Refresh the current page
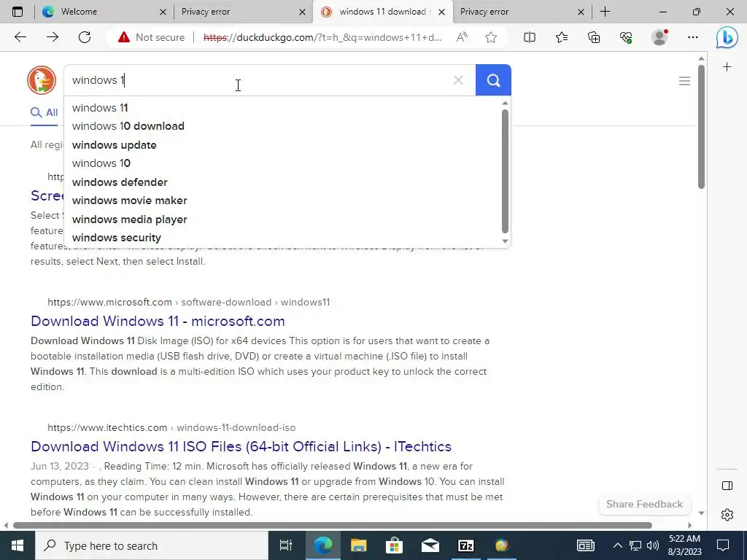 (x=85, y=37)
